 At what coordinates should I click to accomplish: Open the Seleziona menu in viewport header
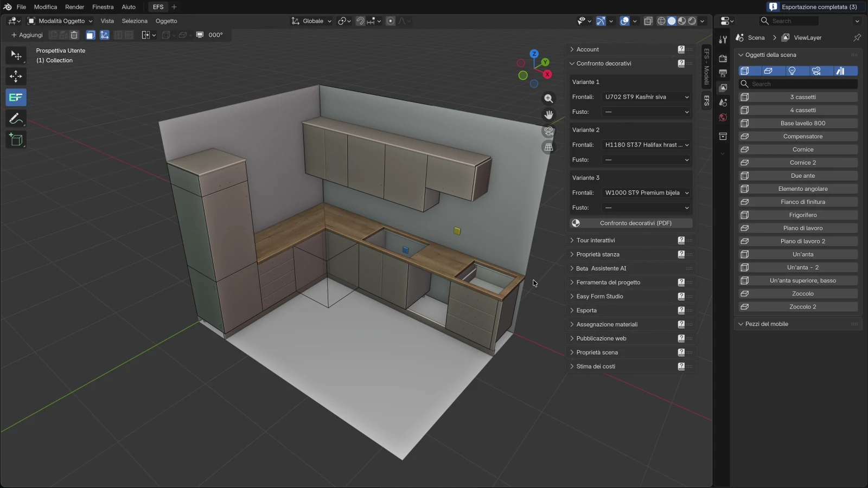click(135, 21)
